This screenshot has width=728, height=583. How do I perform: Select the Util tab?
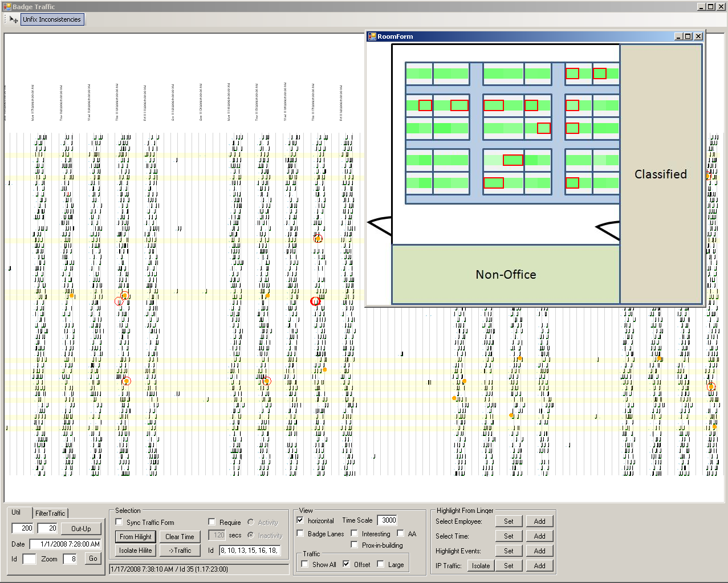[x=17, y=512]
